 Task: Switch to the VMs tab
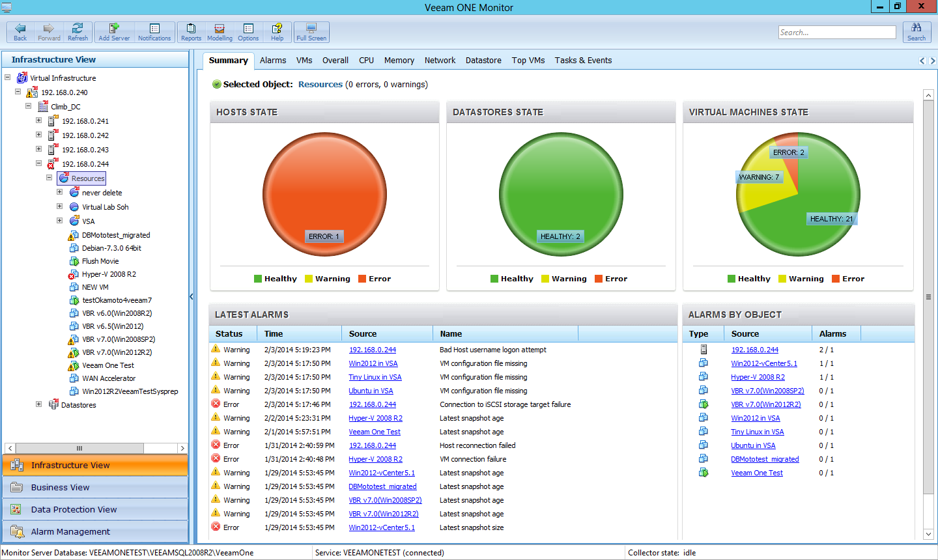tap(304, 60)
